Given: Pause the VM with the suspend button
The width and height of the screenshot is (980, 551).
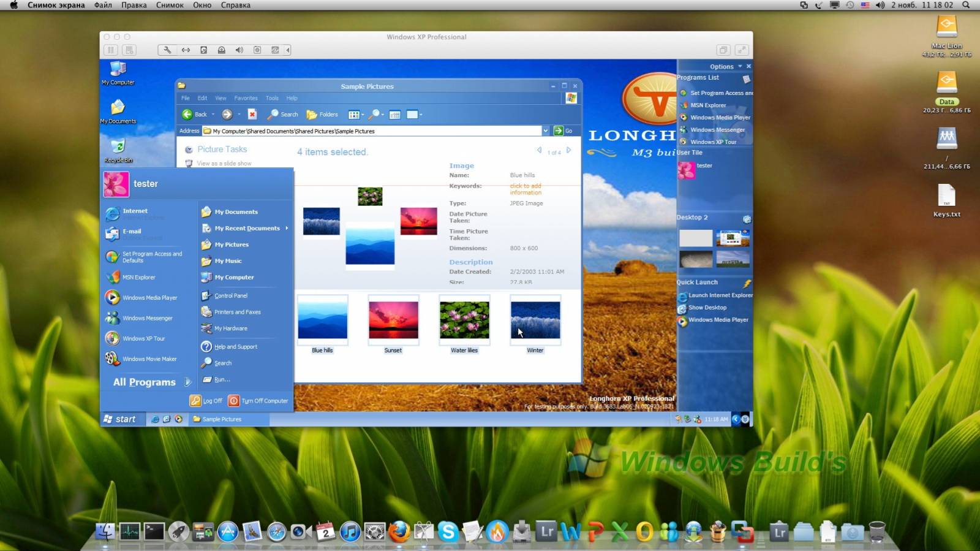Looking at the screenshot, I should 111,50.
